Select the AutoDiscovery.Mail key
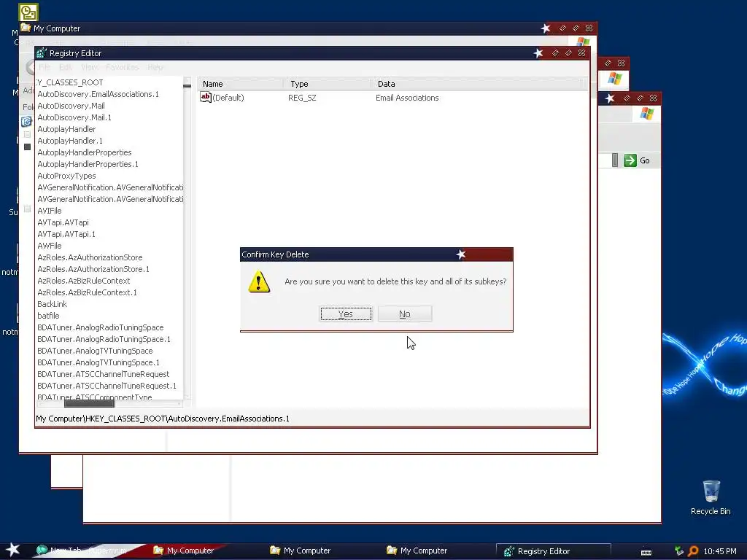This screenshot has height=560, width=747. [71, 106]
